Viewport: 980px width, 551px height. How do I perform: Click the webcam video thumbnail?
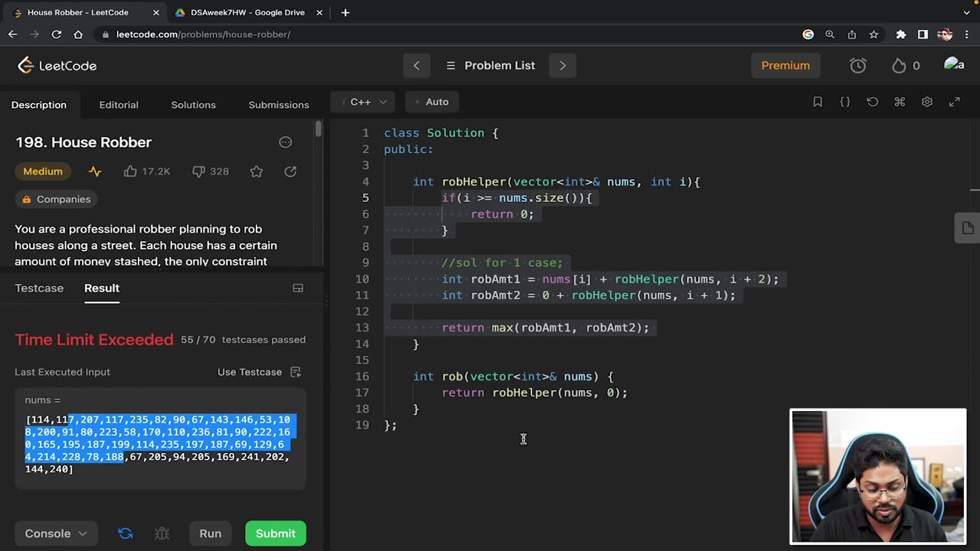coord(878,477)
